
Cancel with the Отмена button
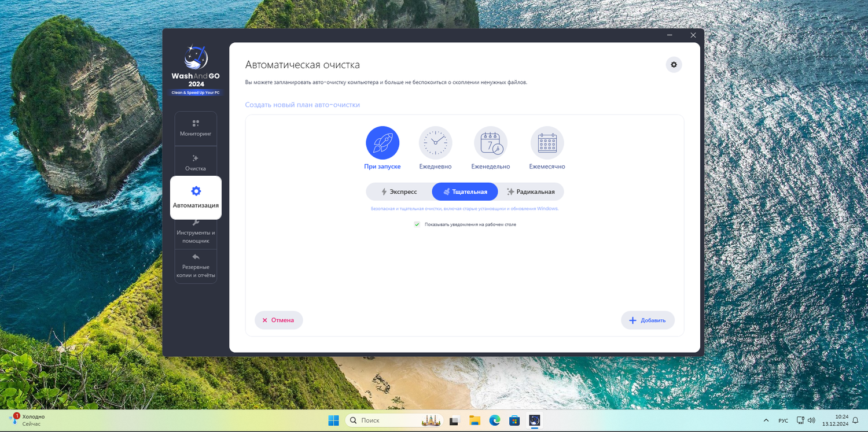(278, 320)
